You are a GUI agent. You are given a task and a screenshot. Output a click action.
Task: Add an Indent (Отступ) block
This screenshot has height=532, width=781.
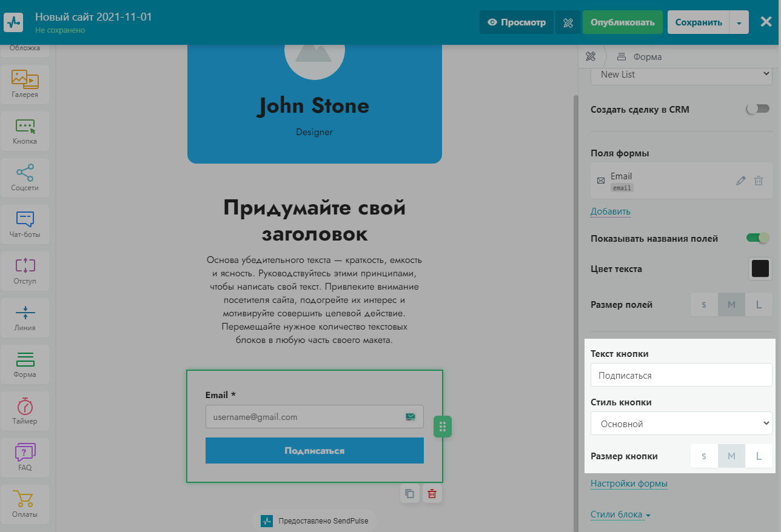tap(25, 270)
